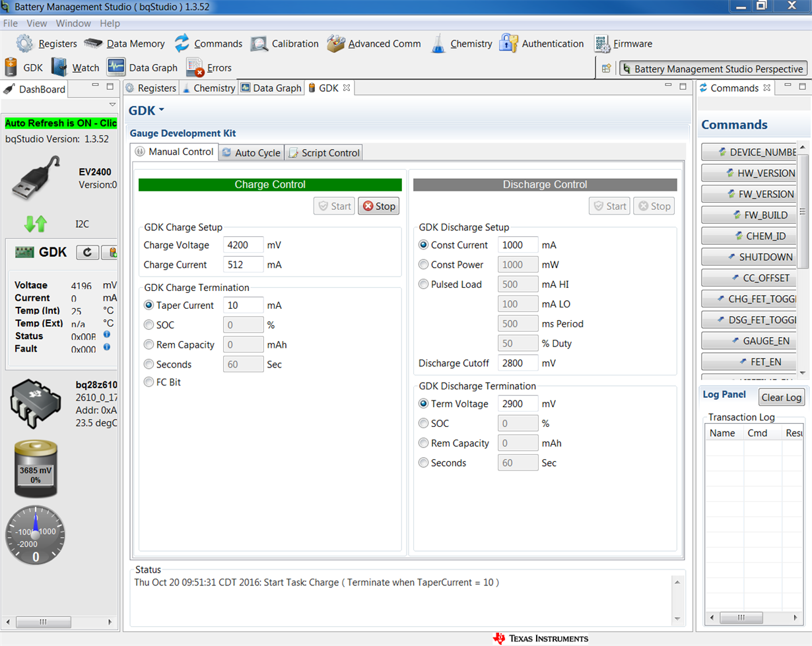The height and width of the screenshot is (646, 812).
Task: Click the Clear Log button
Action: pos(782,397)
